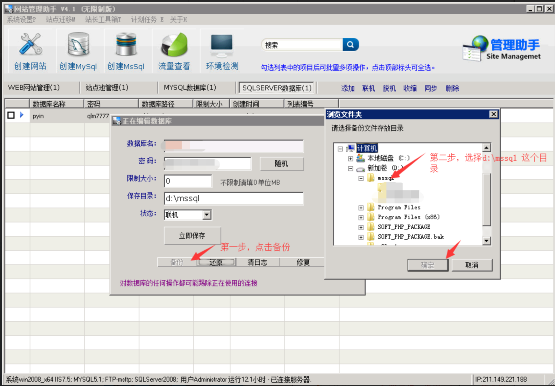
Task: Click the 创建MsSql database icon
Action: coord(126,44)
